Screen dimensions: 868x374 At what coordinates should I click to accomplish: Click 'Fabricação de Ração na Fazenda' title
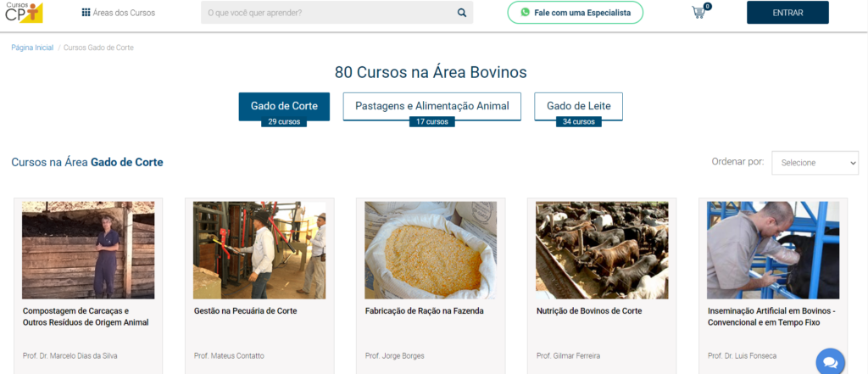[425, 311]
